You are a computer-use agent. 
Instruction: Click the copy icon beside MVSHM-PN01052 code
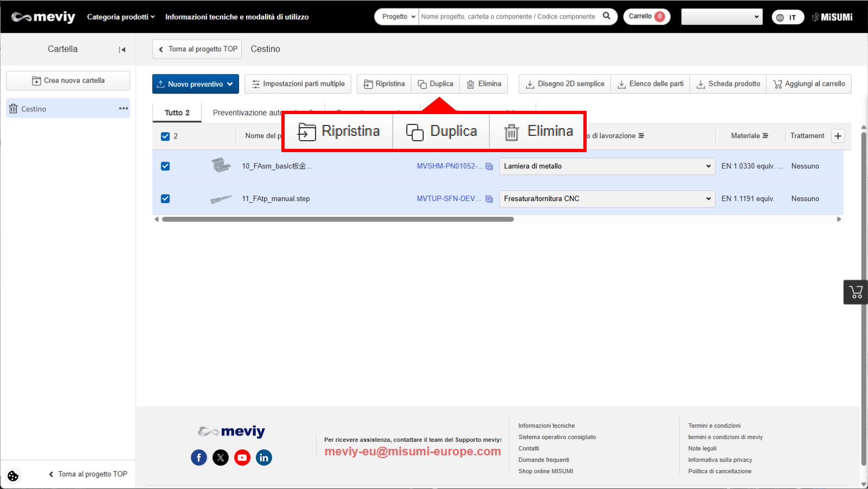489,166
